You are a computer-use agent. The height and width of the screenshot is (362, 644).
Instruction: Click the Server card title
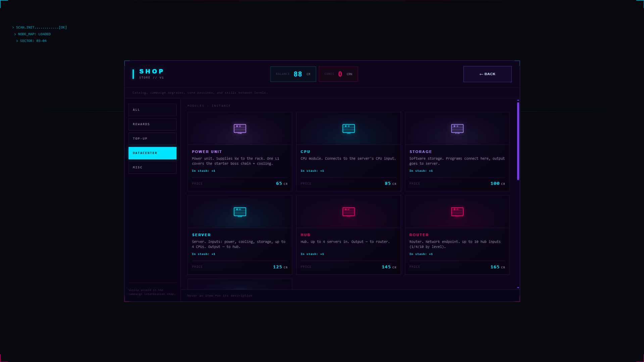[x=201, y=235]
